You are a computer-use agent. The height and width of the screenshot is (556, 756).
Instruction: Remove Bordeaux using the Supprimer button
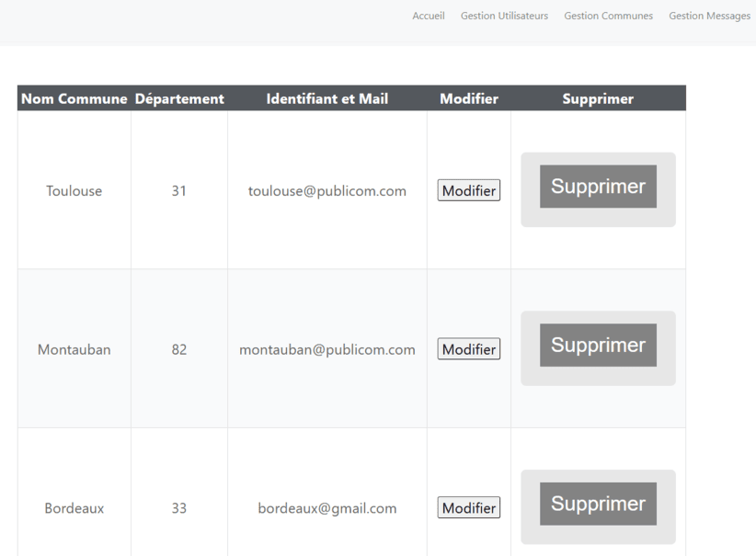(598, 504)
